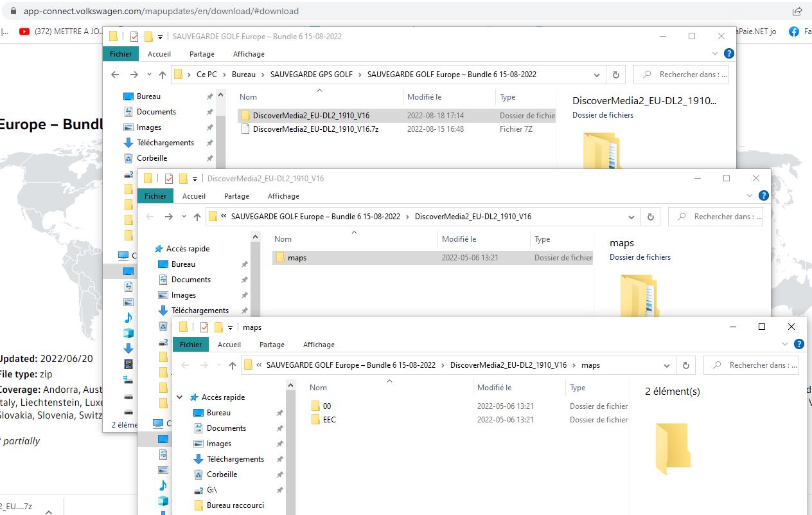Open Partage tab in SAUVEGARDE GOLF window
This screenshot has width=812, height=515.
tap(202, 54)
